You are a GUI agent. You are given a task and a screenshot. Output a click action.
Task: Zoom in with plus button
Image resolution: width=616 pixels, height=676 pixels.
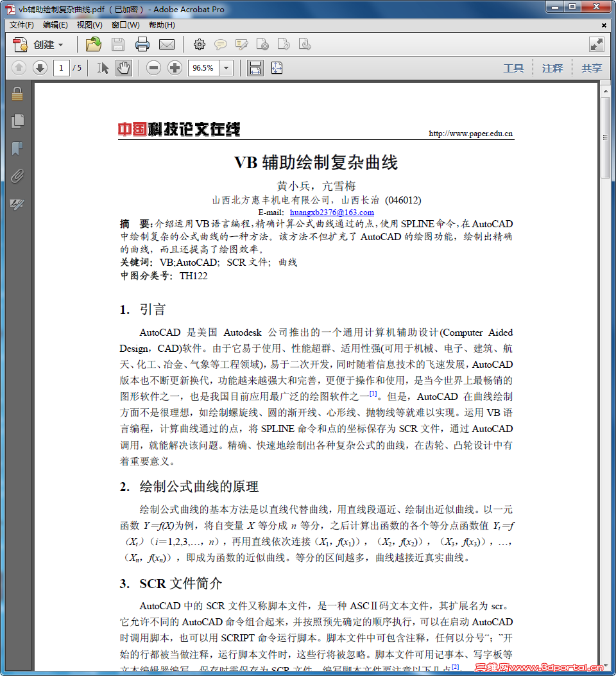pyautogui.click(x=175, y=67)
